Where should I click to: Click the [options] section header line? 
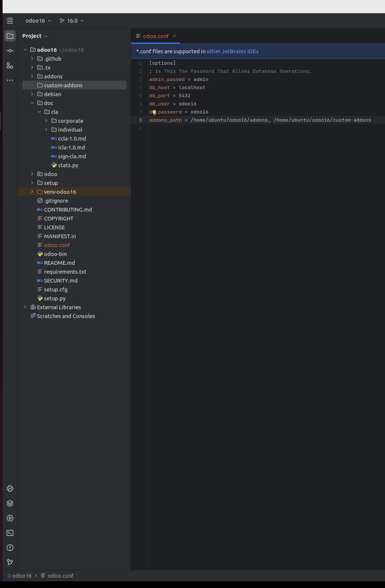163,63
